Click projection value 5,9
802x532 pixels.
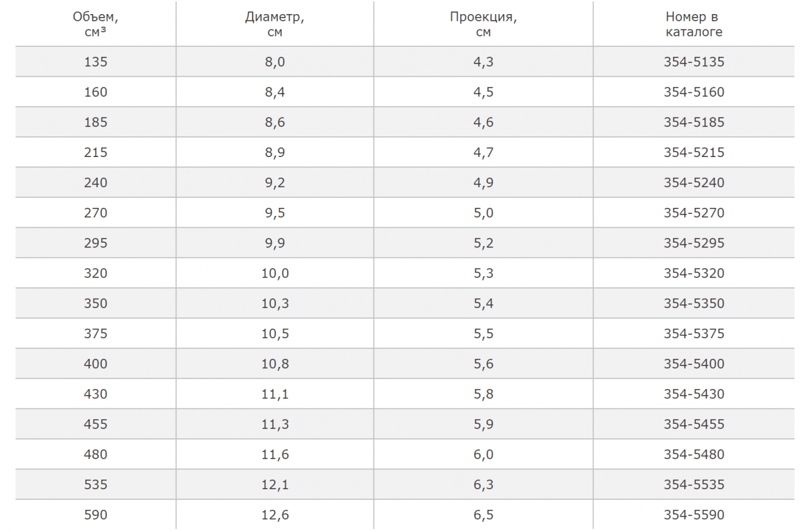[483, 424]
